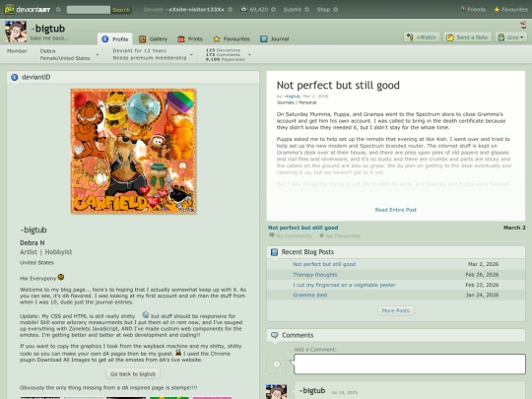Click the ~bigtub author link in journal byline
Image resolution: width=532 pixels, height=399 pixels.
coord(292,96)
